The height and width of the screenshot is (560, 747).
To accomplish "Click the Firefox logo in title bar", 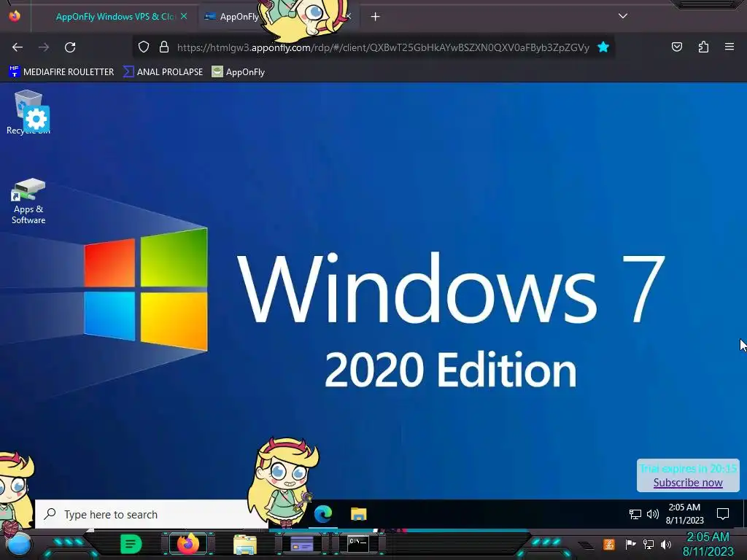I will (x=15, y=16).
